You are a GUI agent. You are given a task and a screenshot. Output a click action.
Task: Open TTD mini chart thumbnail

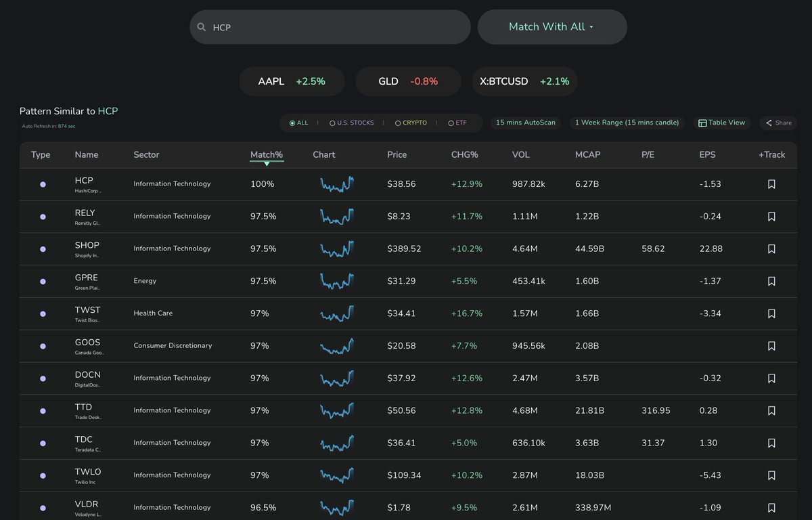[x=337, y=411]
